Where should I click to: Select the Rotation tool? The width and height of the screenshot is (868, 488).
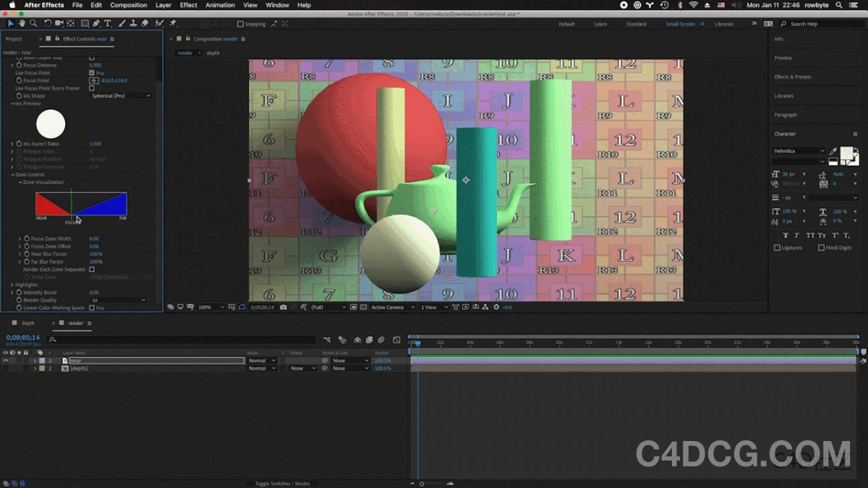pyautogui.click(x=48, y=23)
